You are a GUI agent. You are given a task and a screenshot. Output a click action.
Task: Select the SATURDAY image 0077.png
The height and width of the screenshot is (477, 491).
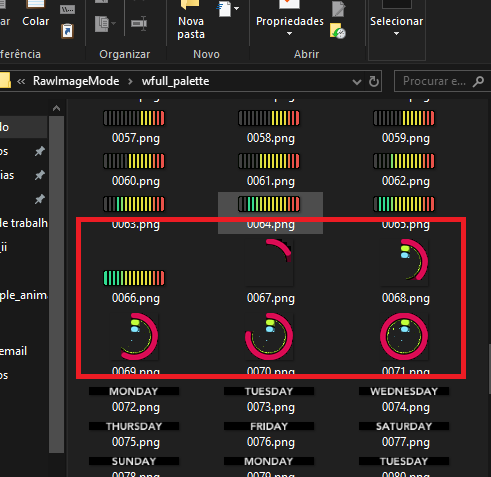tap(404, 426)
